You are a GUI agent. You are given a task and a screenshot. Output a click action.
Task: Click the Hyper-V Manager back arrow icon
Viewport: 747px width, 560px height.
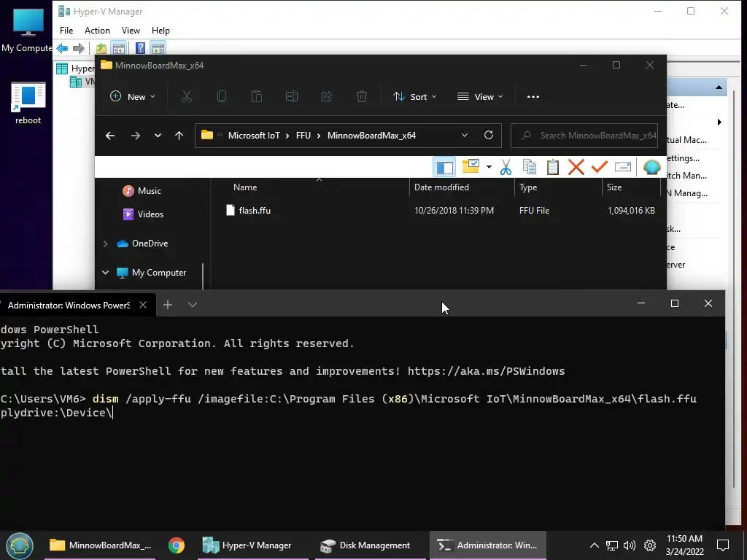pyautogui.click(x=62, y=48)
